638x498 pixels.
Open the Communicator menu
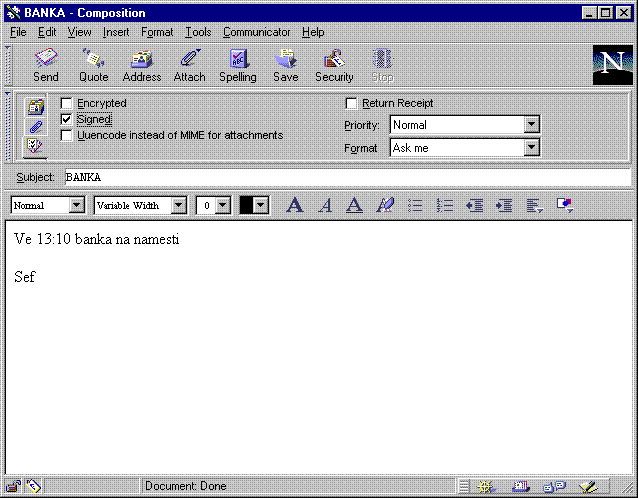click(257, 32)
